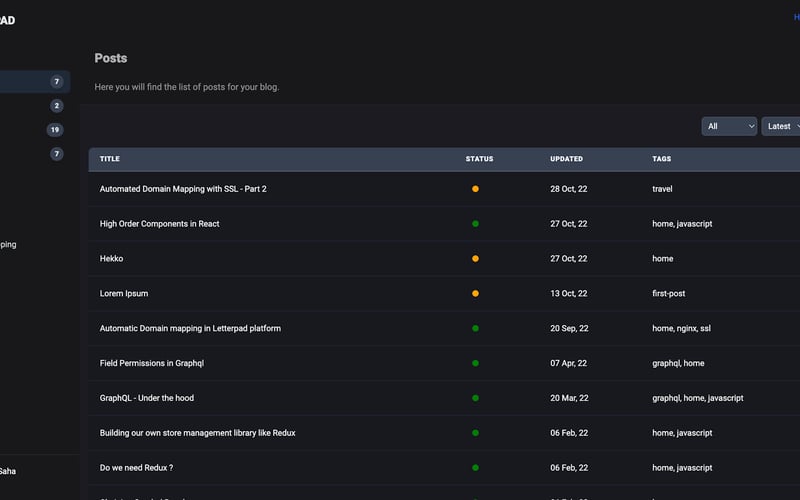Open the post Do we need Redux ?
The height and width of the screenshot is (500, 800).
pos(136,468)
